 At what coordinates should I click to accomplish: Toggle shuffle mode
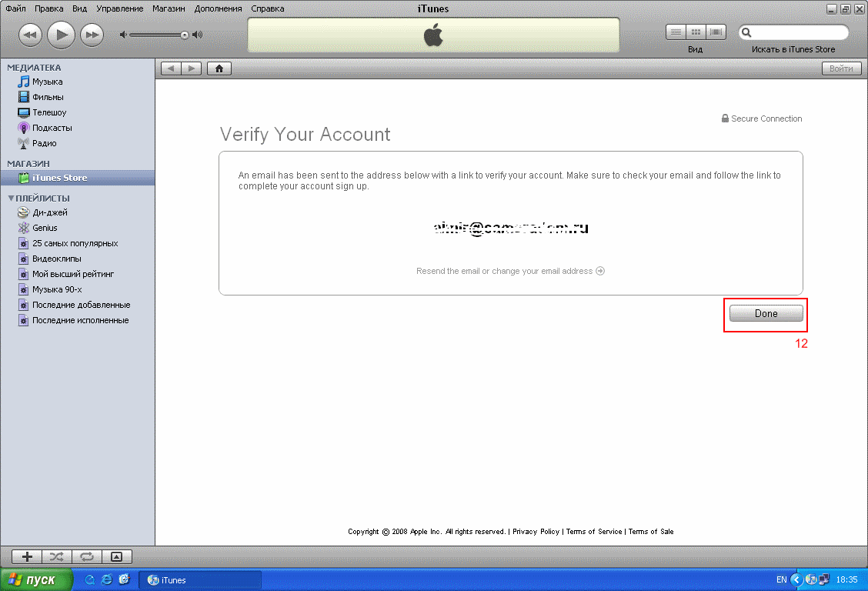[57, 556]
